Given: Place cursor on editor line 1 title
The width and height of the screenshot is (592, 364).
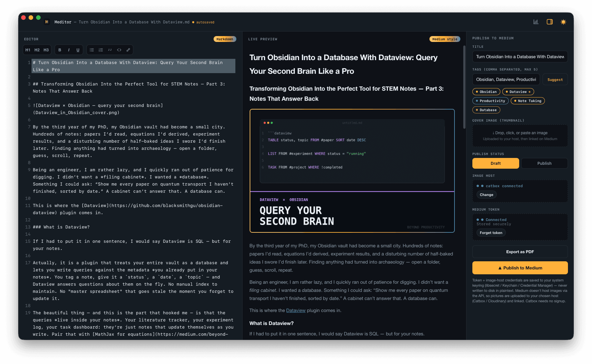Looking at the screenshot, I should pyautogui.click(x=133, y=66).
